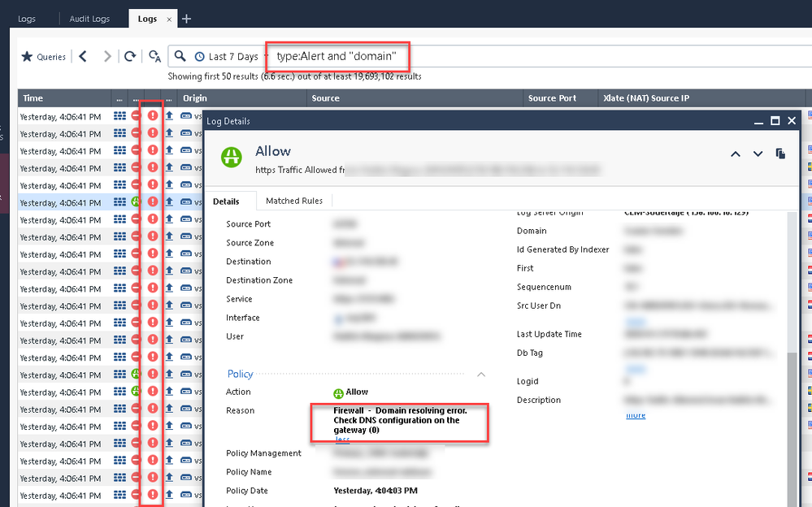Click the magnifier search icon
812x507 pixels.
point(180,56)
